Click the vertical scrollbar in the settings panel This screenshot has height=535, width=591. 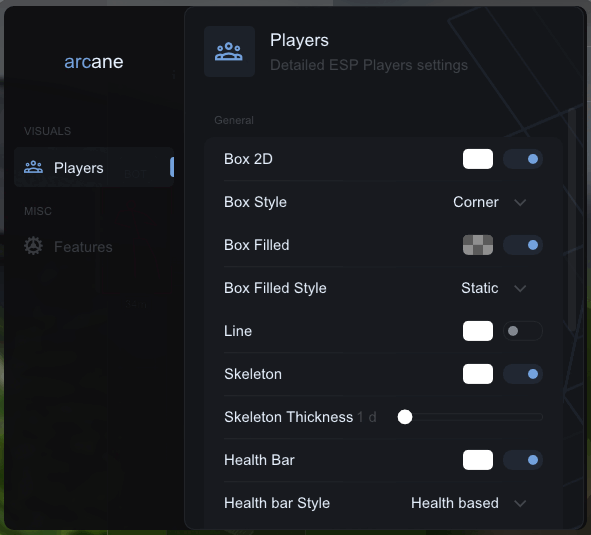(x=572, y=219)
